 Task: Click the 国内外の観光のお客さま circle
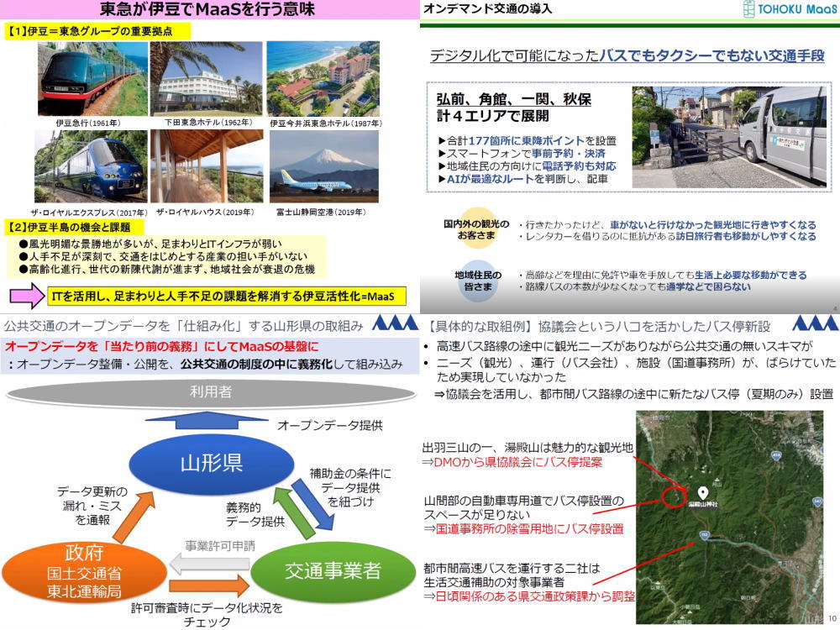point(476,228)
